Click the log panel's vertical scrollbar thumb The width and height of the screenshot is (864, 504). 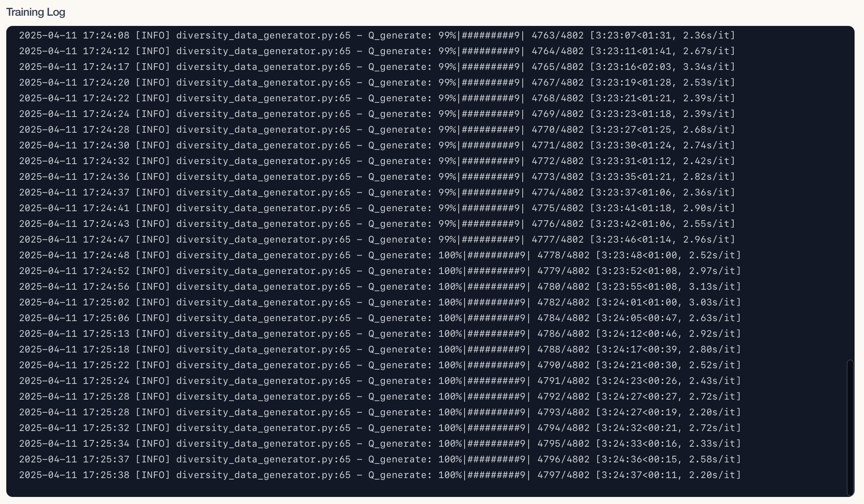coord(850,427)
